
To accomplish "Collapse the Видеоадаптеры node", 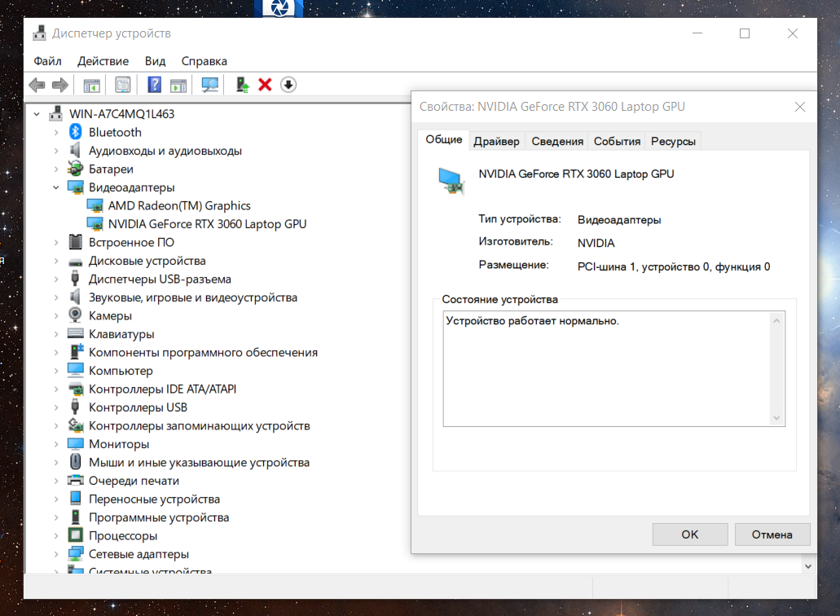I will click(56, 187).
